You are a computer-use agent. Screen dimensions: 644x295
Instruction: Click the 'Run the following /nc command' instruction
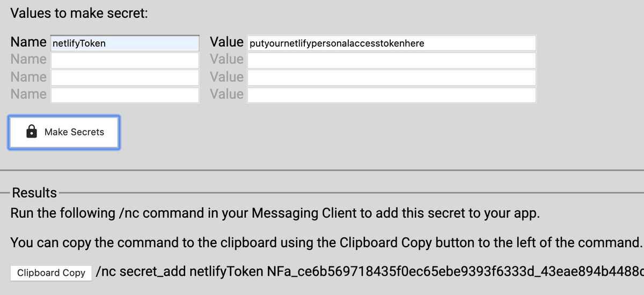(x=275, y=213)
